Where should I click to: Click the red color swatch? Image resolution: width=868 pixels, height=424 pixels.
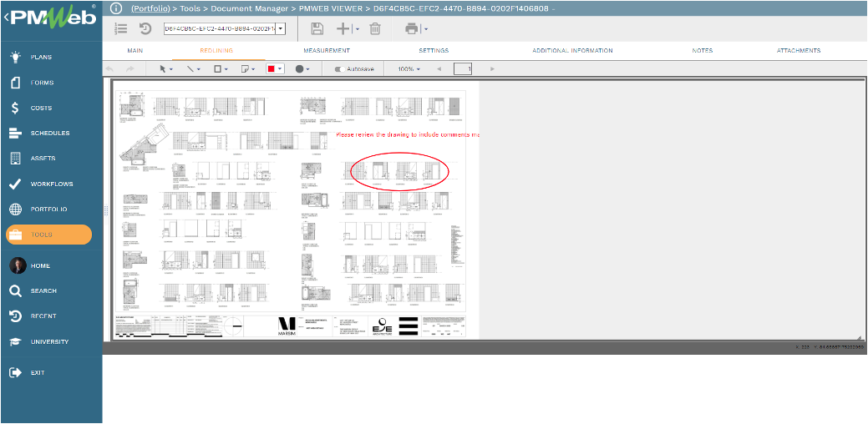click(272, 68)
